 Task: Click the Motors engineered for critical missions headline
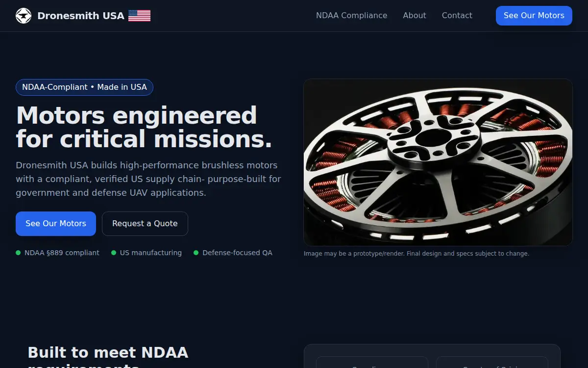coord(144,127)
